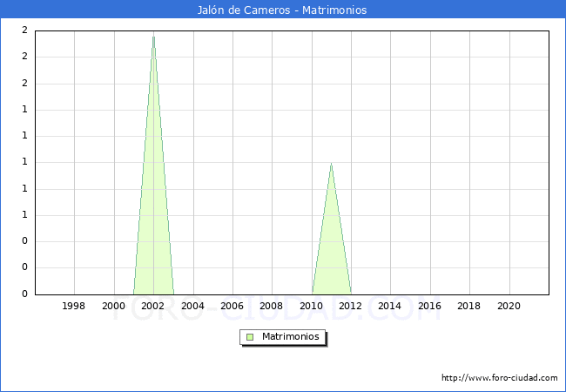
Task: Select the x-axis label 2016
Action: pyautogui.click(x=429, y=306)
